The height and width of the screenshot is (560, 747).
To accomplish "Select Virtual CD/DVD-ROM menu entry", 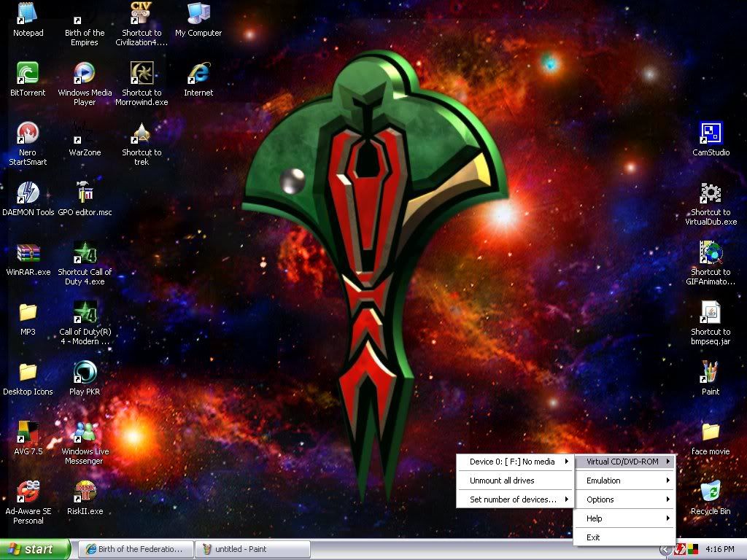I will [624, 462].
